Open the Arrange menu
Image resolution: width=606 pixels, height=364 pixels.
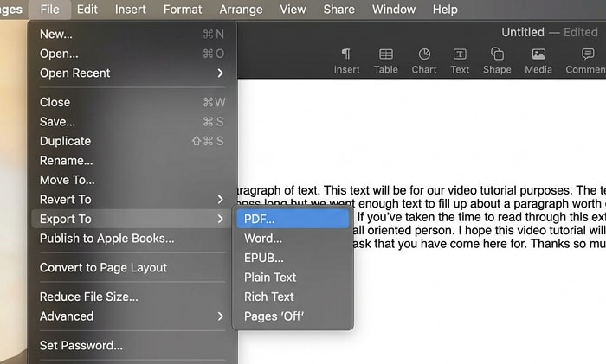point(241,10)
